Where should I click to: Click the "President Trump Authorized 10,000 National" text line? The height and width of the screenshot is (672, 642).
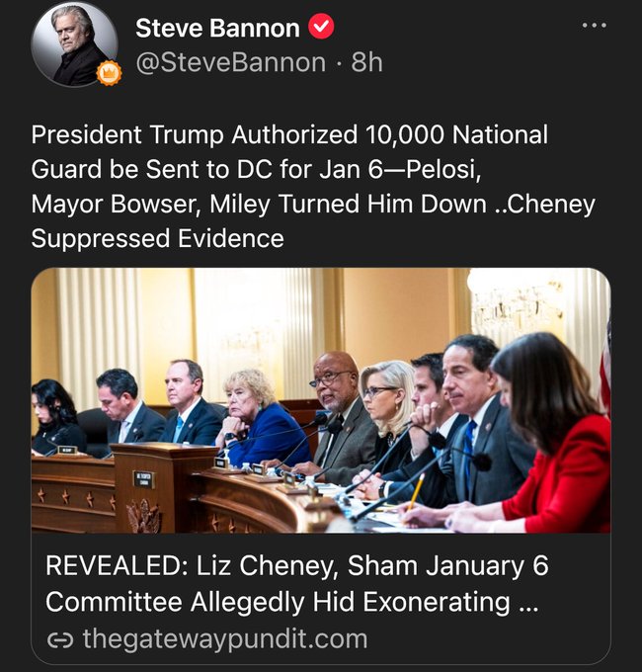(288, 134)
